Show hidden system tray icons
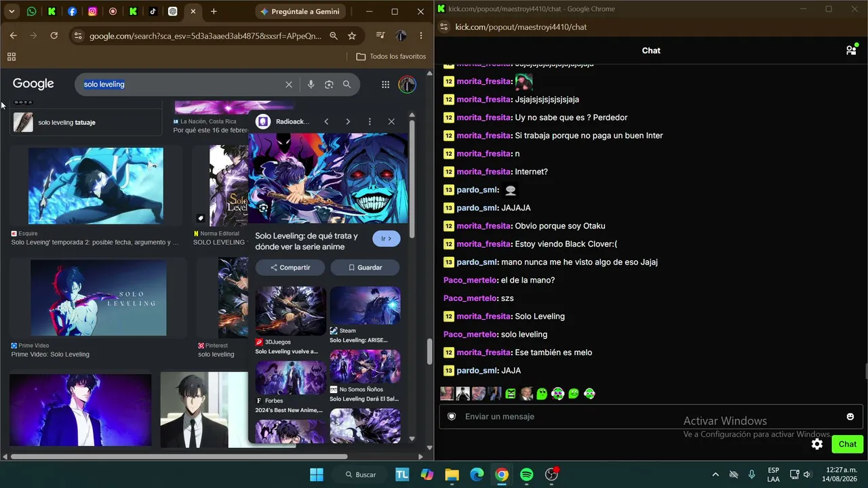Viewport: 868px width, 488px height. click(715, 474)
